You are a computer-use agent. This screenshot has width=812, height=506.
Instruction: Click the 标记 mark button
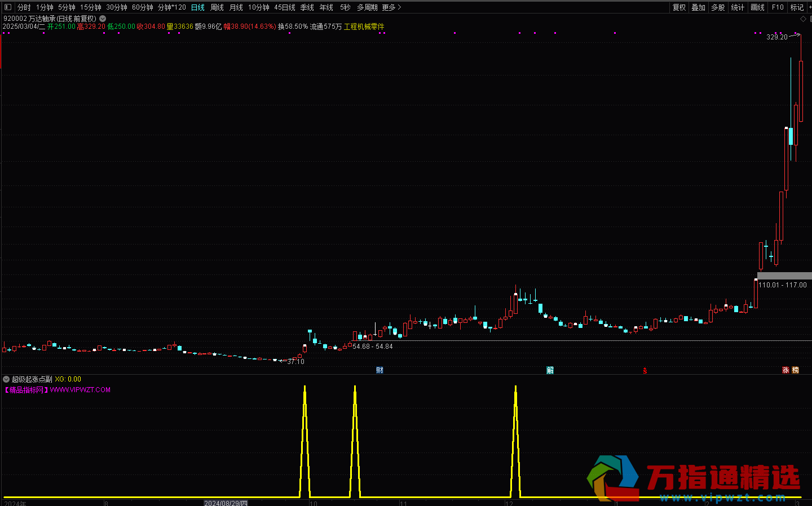click(x=797, y=7)
